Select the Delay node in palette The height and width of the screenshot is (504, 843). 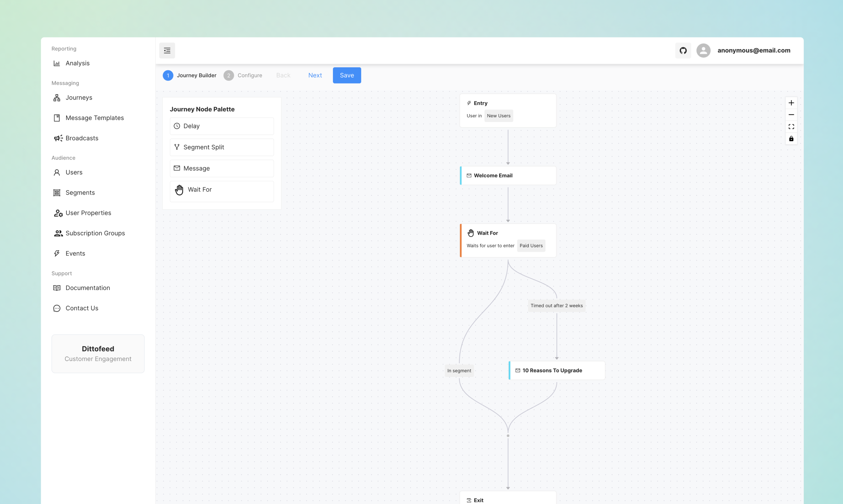click(222, 126)
